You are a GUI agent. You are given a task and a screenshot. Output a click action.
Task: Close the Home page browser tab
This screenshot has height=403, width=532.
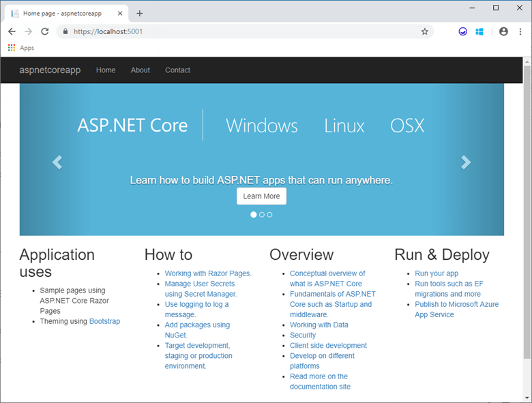pyautogui.click(x=120, y=13)
